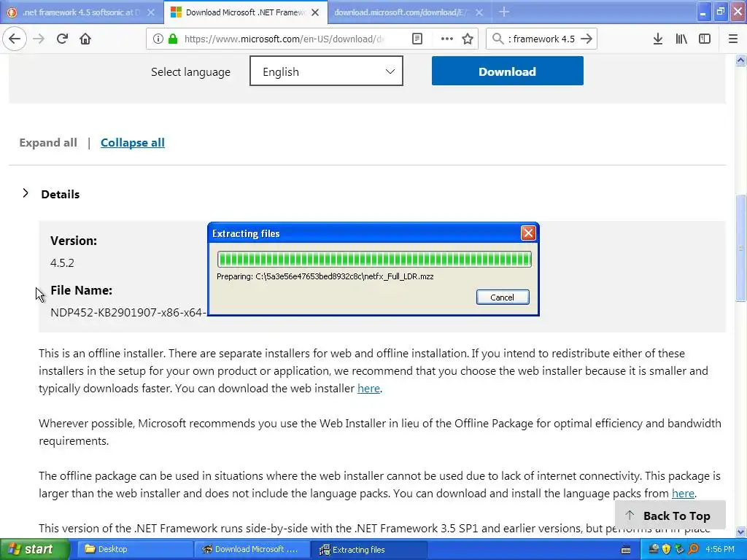Open the library bookshelf icon
Screen dimensions: 747x560
pos(681,39)
